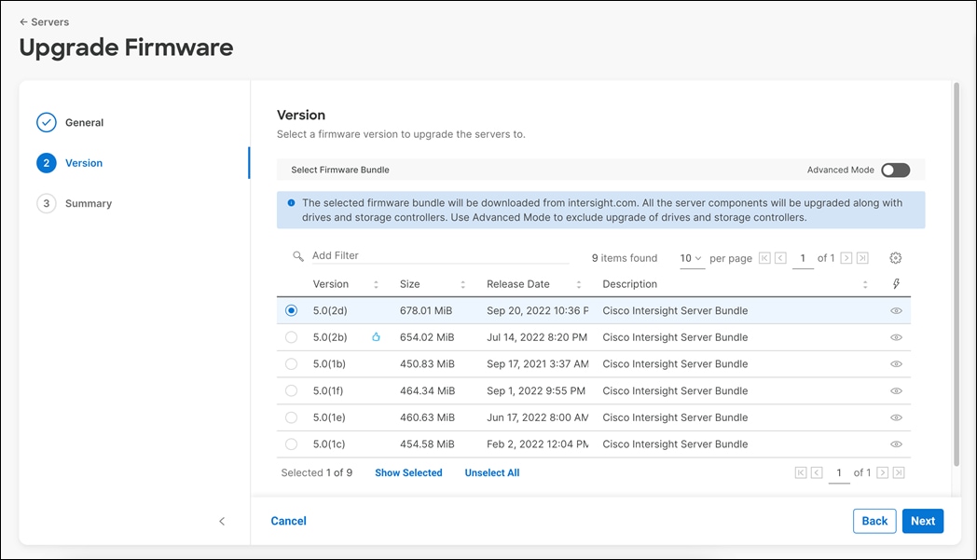Click the search magnifier in Add Filter
This screenshot has width=977, height=560.
(298, 254)
